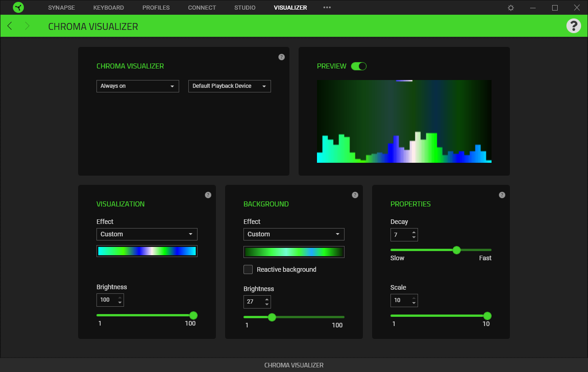The image size is (588, 372).
Task: Toggle the Preview switch off
Action: tap(359, 66)
